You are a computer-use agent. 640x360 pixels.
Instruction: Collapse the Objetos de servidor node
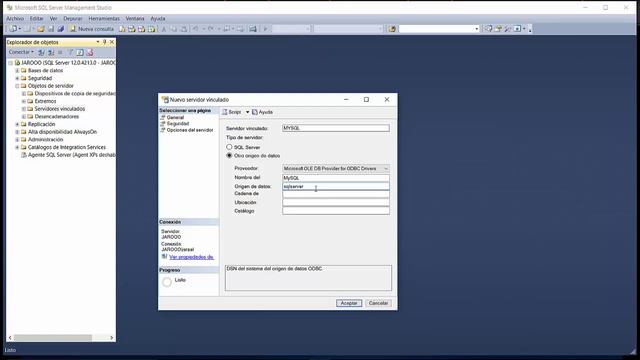point(17,86)
